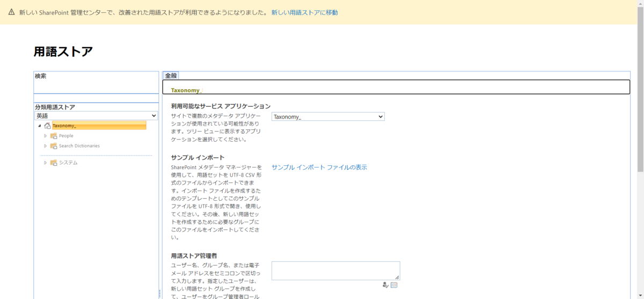Image resolution: width=644 pixels, height=299 pixels.
Task: Open the new term store link
Action: click(305, 12)
